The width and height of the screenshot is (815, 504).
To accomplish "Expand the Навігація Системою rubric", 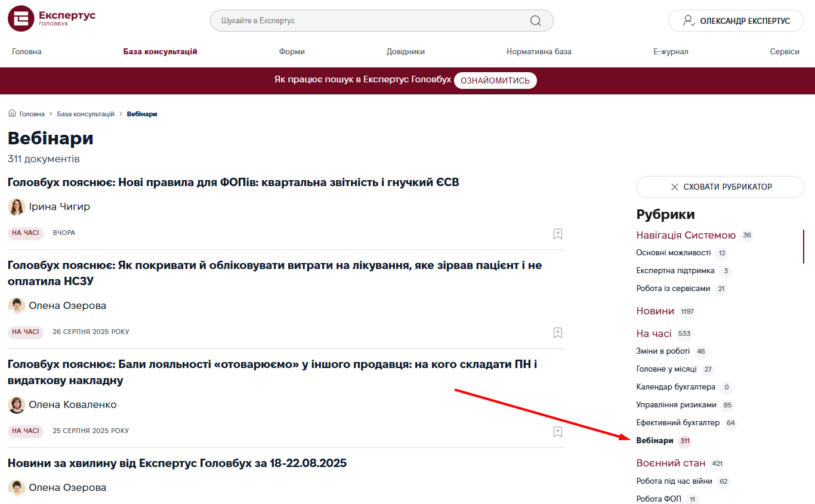I will point(686,235).
